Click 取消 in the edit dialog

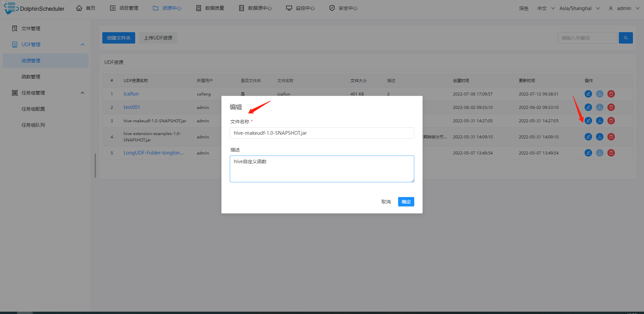tap(386, 202)
